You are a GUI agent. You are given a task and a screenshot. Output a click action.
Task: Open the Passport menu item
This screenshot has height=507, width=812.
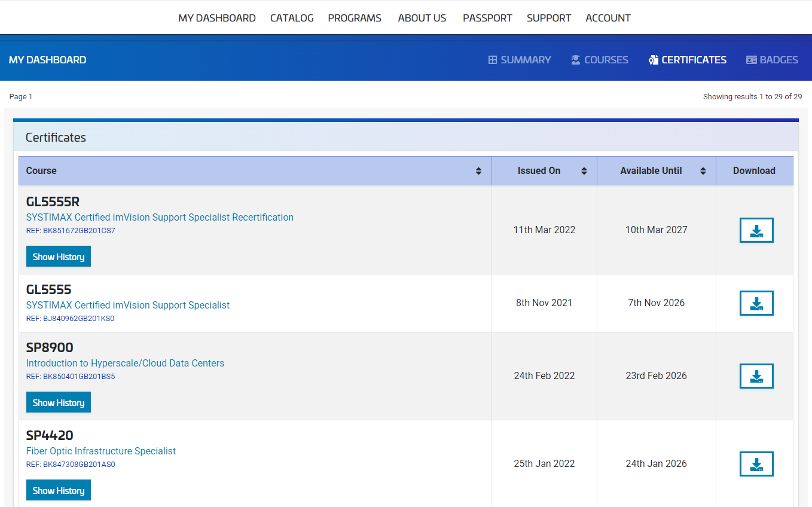click(x=487, y=18)
